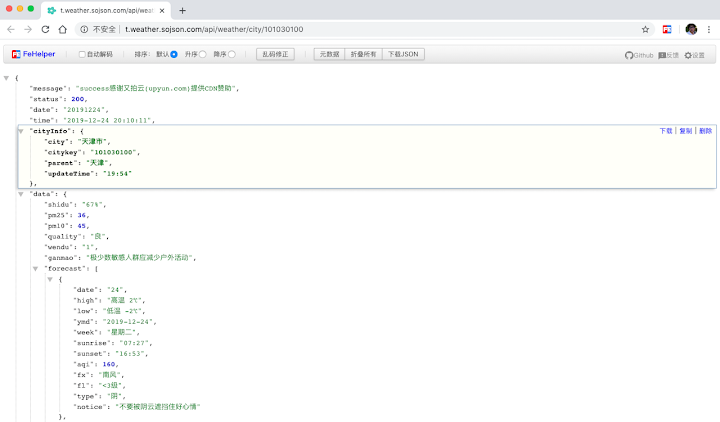Reload the current page

(x=45, y=29)
